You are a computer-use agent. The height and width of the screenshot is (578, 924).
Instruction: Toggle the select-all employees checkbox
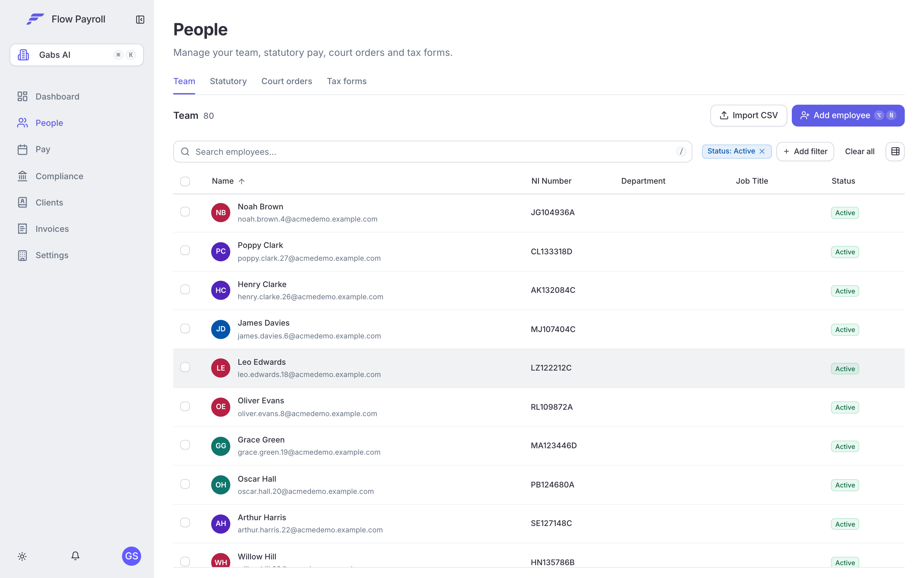tap(185, 181)
